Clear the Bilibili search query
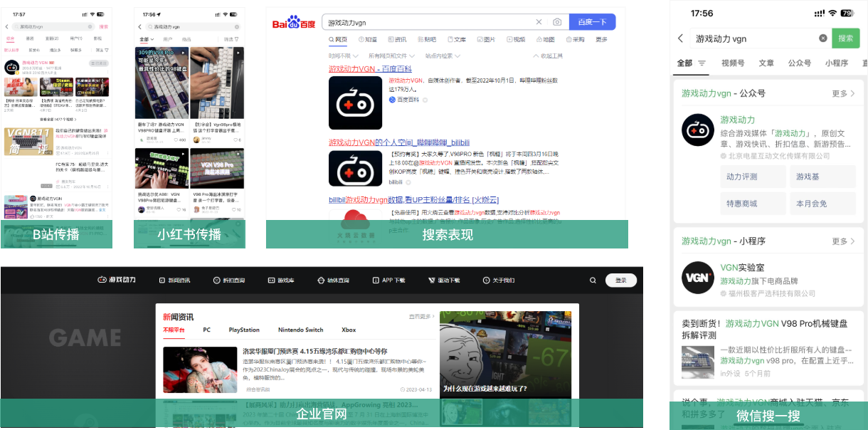The height and width of the screenshot is (430, 868). pos(90,27)
